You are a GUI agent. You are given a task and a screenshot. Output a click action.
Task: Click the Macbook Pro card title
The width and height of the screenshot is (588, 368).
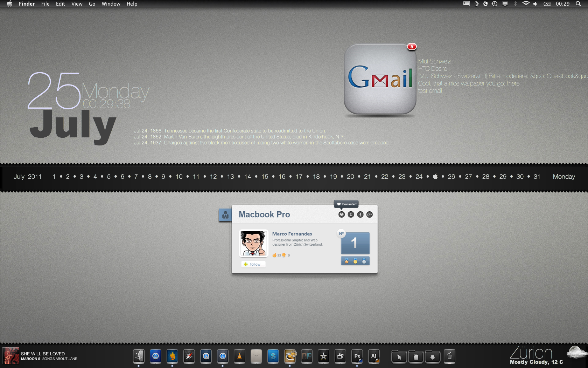264,214
